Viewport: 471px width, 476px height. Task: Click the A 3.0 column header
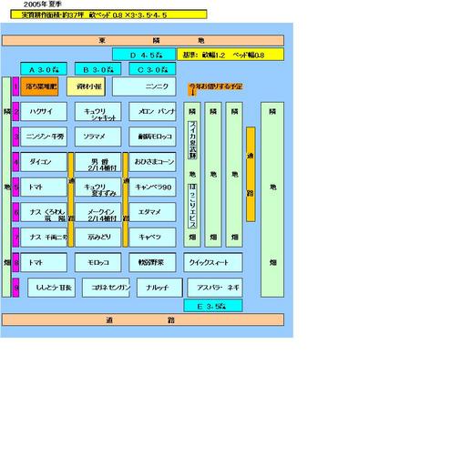(44, 69)
